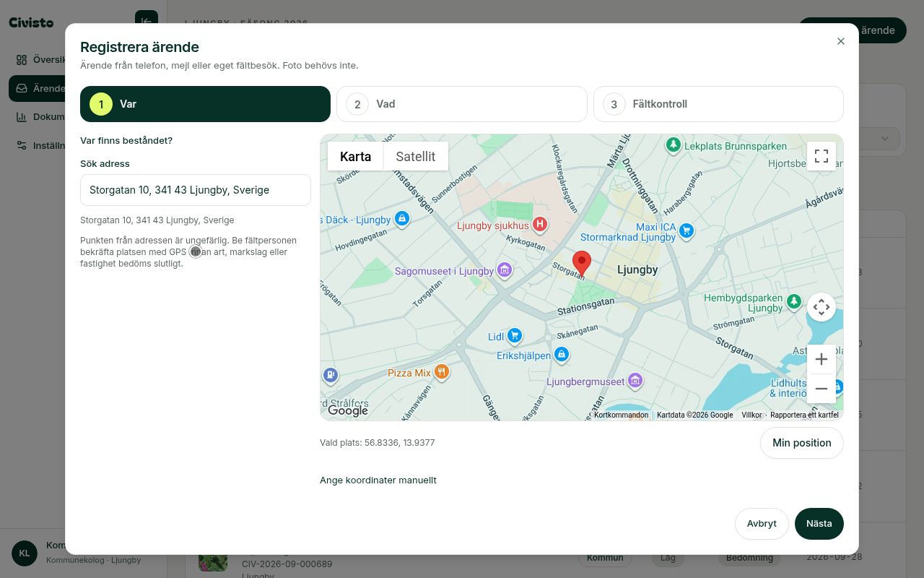Zoom in on the map
This screenshot has width=924, height=578.
point(821,359)
